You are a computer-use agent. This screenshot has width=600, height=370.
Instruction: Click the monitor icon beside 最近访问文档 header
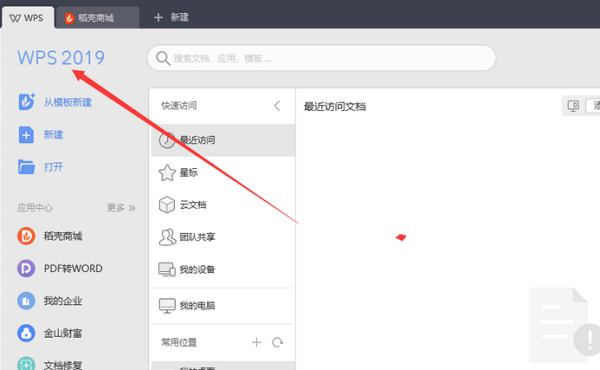point(573,106)
